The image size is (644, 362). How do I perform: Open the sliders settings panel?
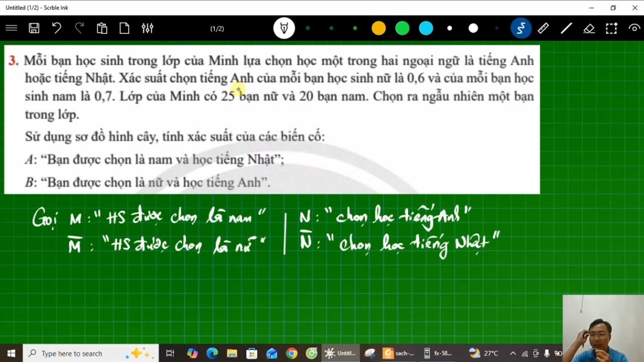[147, 28]
